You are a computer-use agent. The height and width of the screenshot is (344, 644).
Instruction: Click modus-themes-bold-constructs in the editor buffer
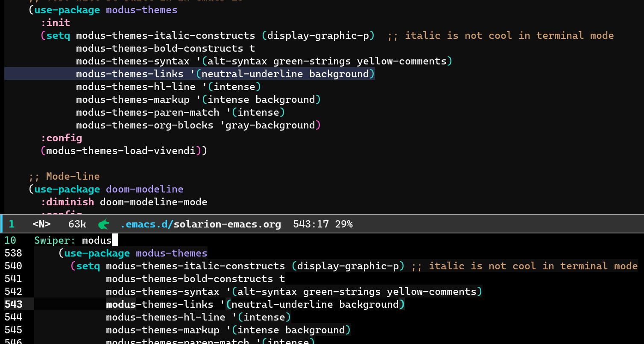(x=160, y=48)
